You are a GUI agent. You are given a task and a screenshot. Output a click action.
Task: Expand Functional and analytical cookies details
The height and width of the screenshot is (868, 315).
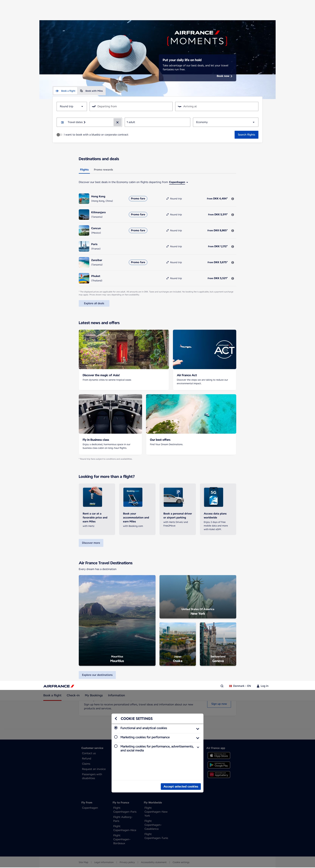point(198,729)
